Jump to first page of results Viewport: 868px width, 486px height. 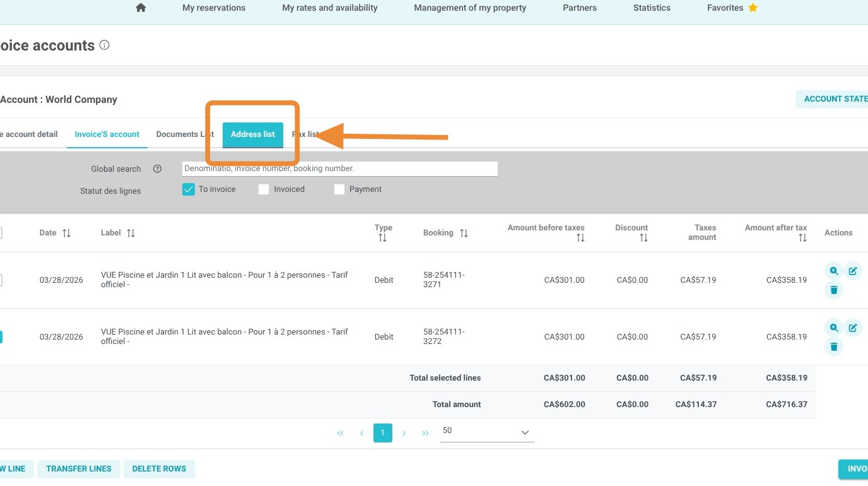341,433
